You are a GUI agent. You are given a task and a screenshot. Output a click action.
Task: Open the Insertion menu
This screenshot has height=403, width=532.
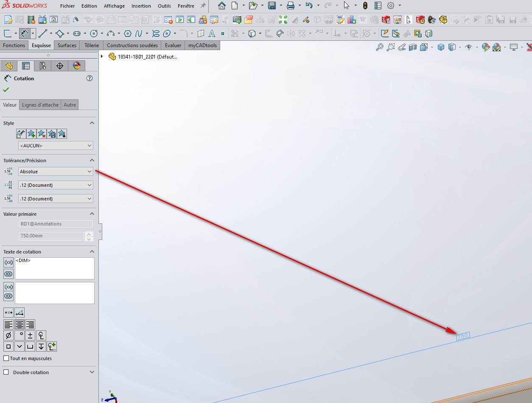pyautogui.click(x=141, y=6)
